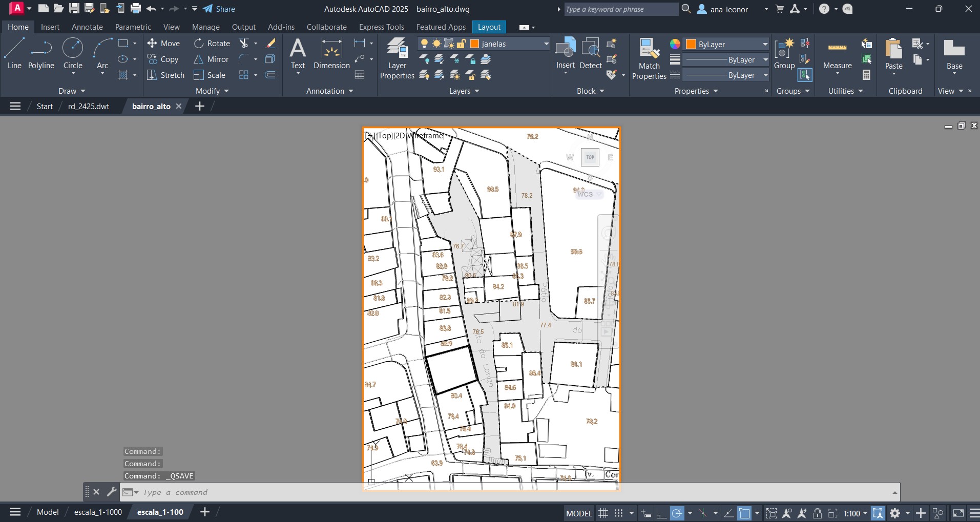Viewport: 980px width, 522px height.
Task: Click the Mirror tool icon
Action: click(x=199, y=59)
